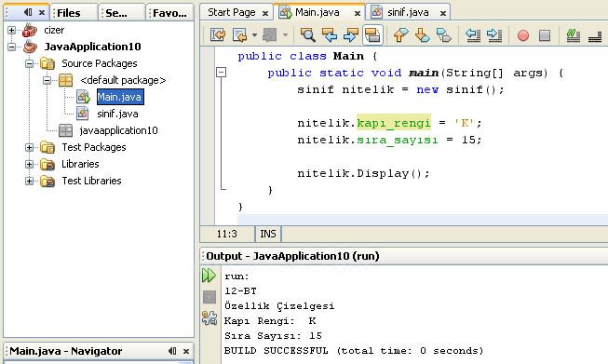This screenshot has width=608, height=364.
Task: Close the Main.java Navigator panel
Action: (186, 351)
